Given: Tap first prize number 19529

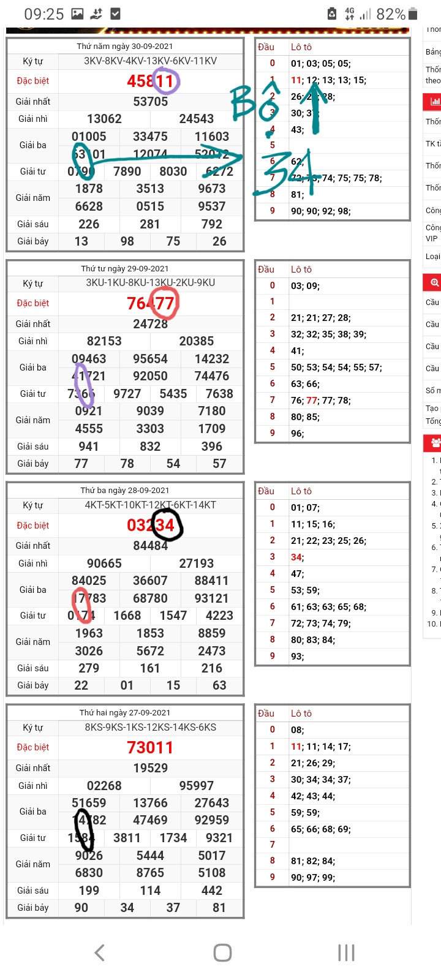Looking at the screenshot, I should click(x=151, y=768).
